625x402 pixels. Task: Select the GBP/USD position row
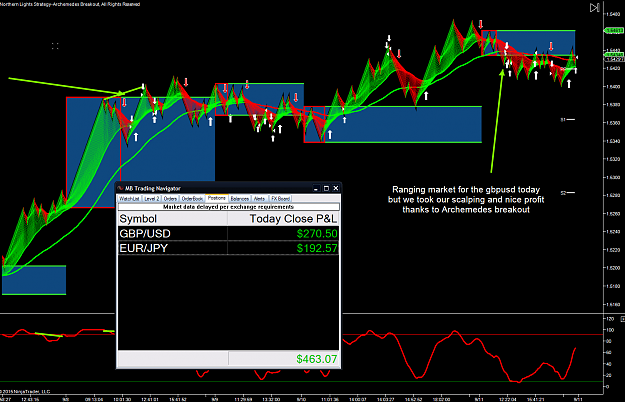[228, 233]
